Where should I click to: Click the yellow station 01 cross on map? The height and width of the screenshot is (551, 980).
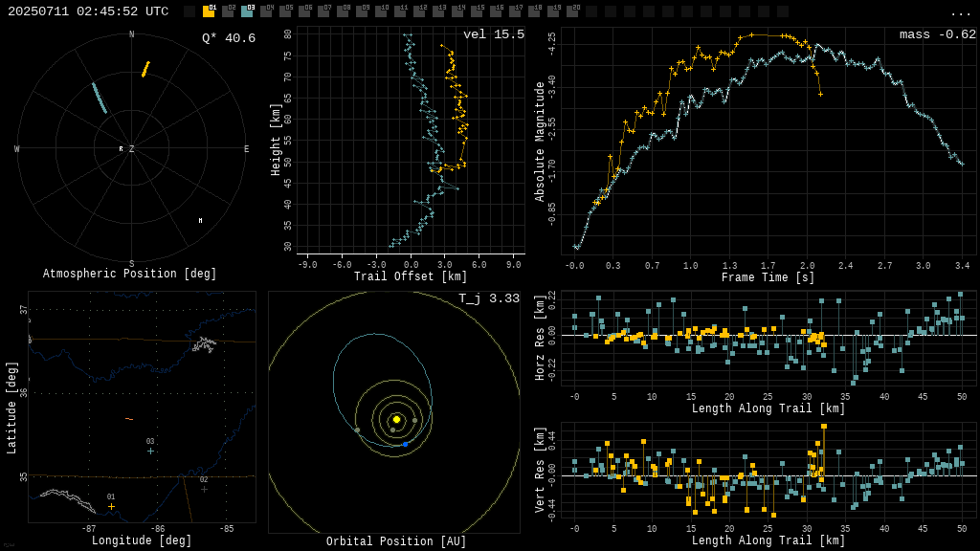[111, 506]
